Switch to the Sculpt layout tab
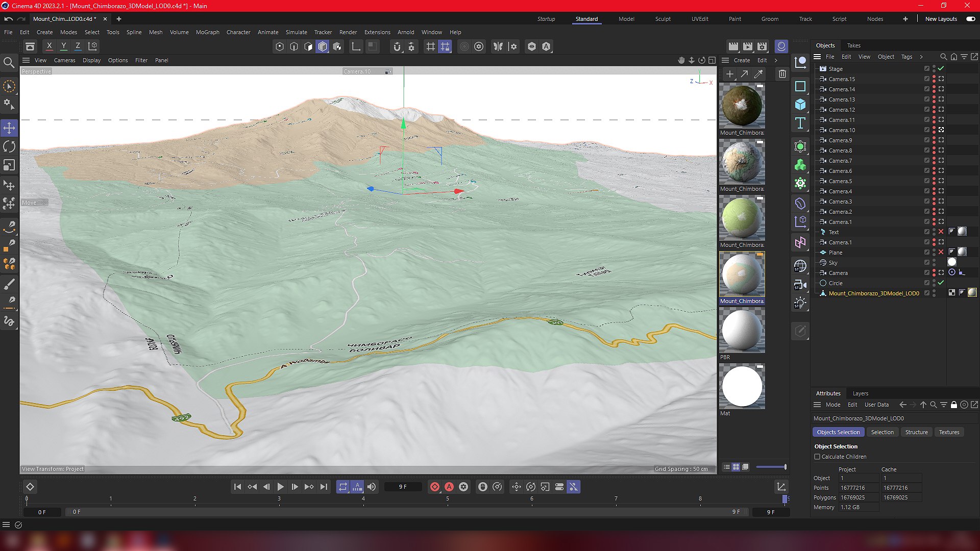 point(663,19)
